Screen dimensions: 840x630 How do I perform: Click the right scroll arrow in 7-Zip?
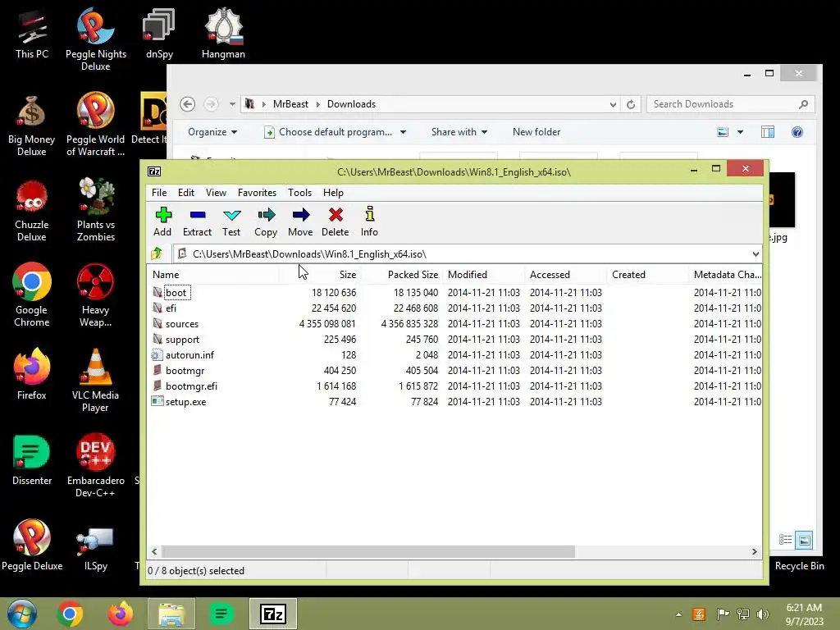coord(755,551)
